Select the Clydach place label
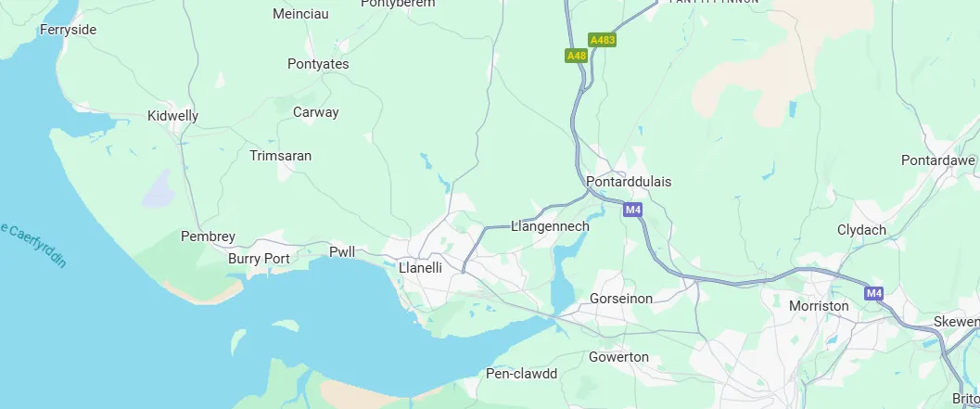 click(862, 230)
